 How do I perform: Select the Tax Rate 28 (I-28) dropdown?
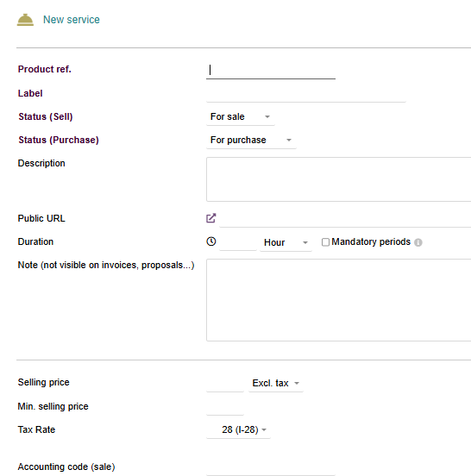coord(238,429)
